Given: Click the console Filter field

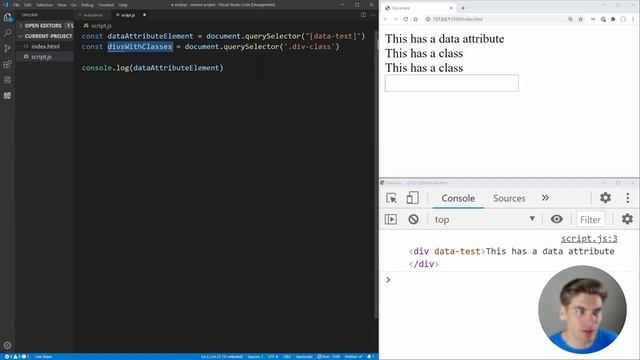Looking at the screenshot, I should (x=590, y=219).
